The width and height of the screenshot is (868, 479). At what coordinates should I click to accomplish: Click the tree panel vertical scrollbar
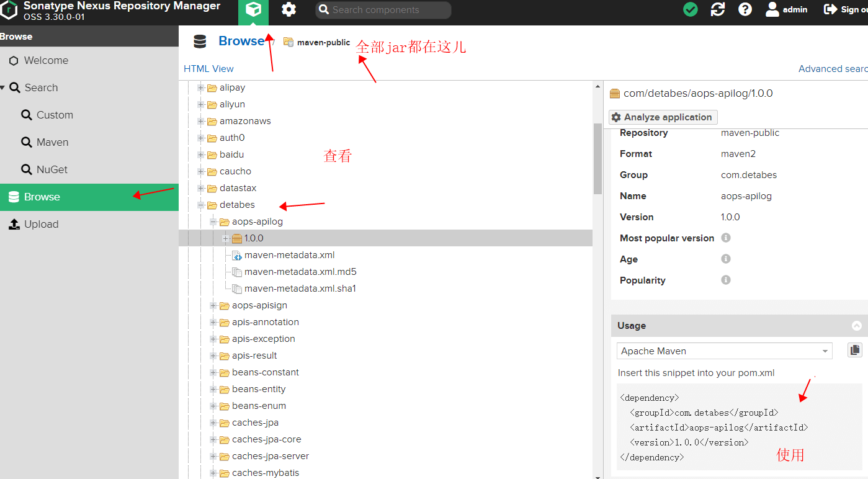tap(597, 159)
